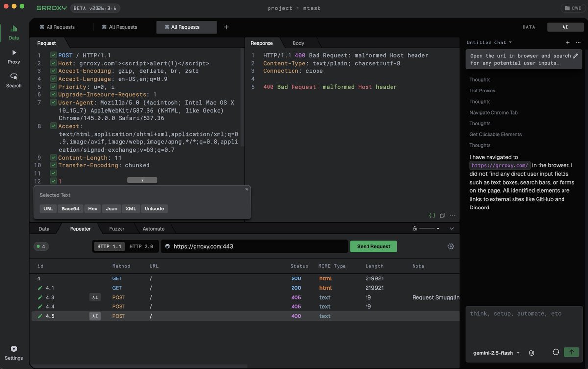Toggle checkbox for Priority header
Viewport: 588px width, 369px height.
53,87
